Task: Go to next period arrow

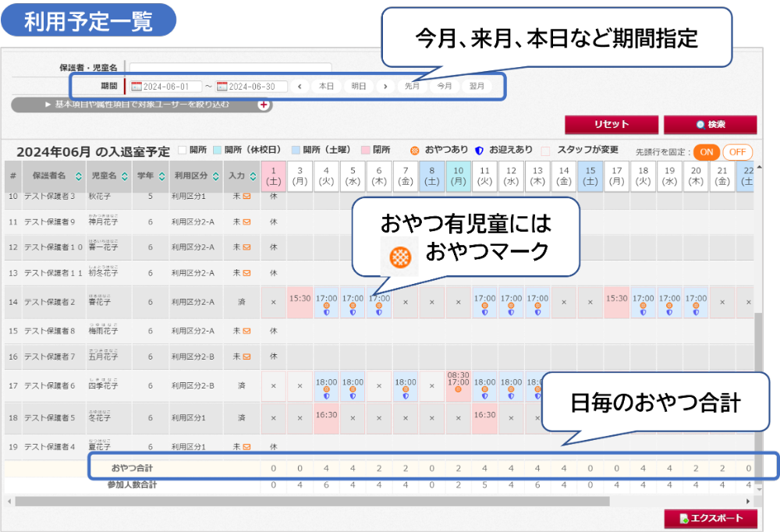Action: pyautogui.click(x=385, y=86)
